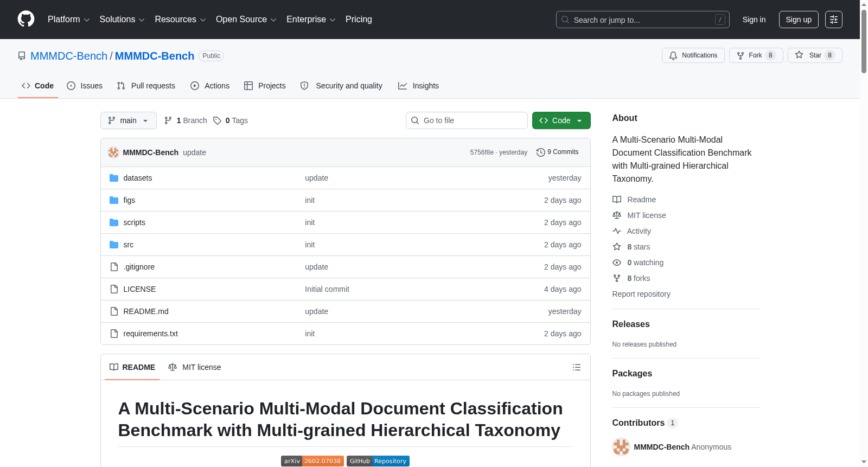
Task: Open the README.md file
Action: coord(146,311)
